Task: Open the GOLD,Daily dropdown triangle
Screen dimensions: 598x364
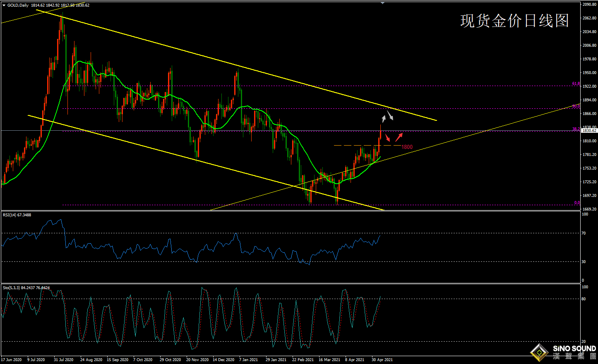Action: pos(4,5)
